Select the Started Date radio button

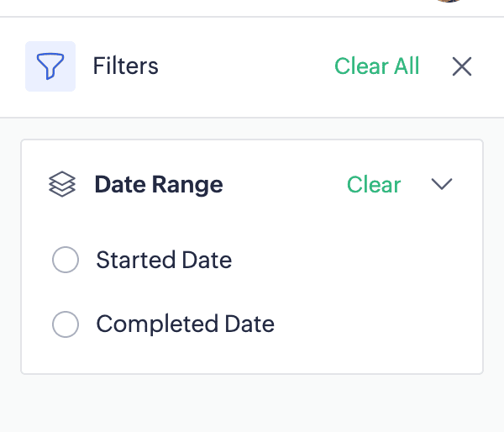(x=66, y=261)
